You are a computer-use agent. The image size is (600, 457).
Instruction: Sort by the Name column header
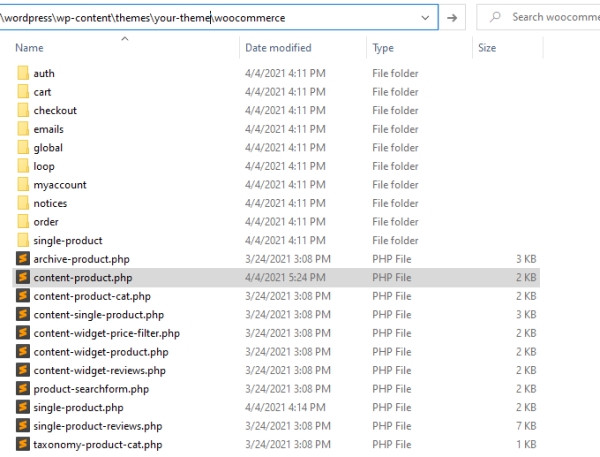(29, 48)
